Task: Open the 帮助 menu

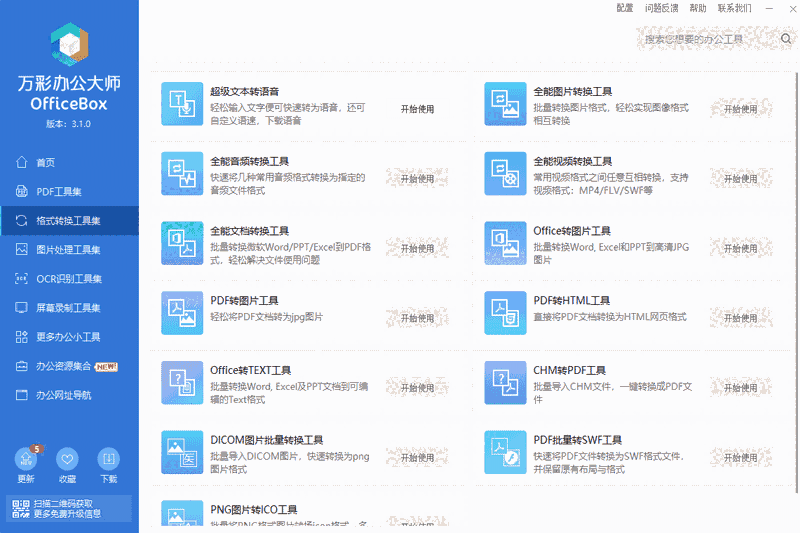Action: 698,8
